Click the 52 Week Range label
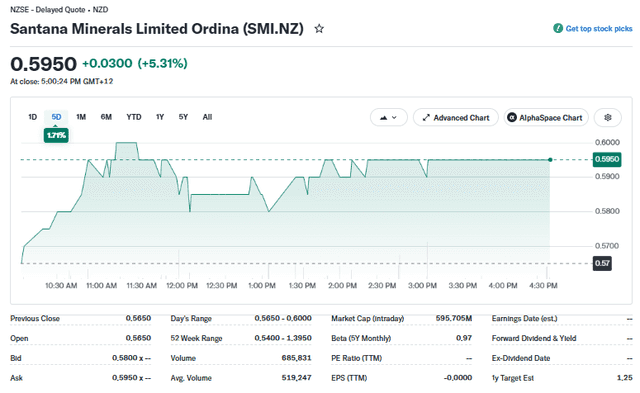Viewport: 640px width, 393px height. coord(196,338)
